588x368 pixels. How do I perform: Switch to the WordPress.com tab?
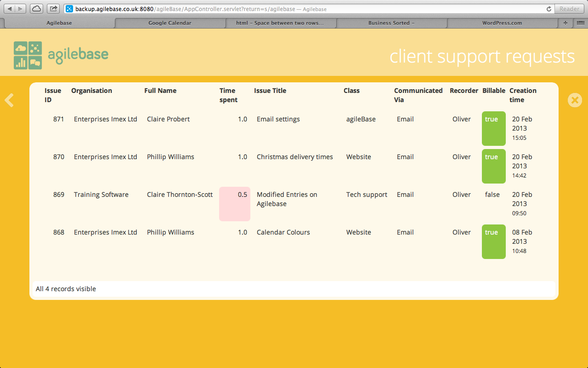tap(502, 23)
